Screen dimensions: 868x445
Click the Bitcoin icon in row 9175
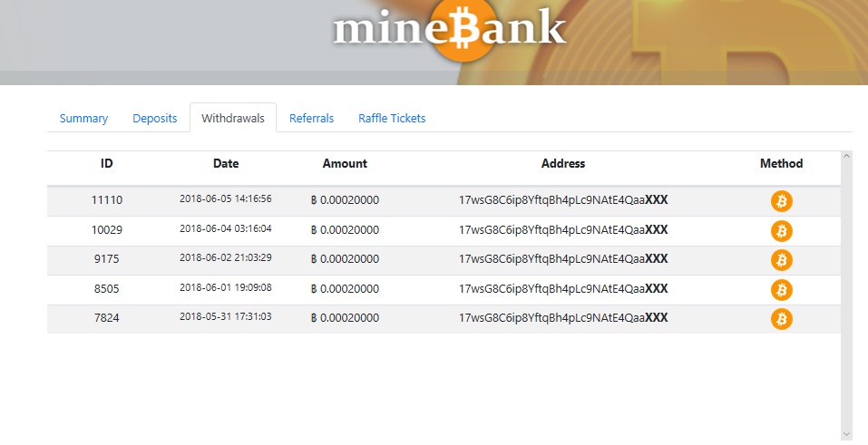click(x=781, y=259)
